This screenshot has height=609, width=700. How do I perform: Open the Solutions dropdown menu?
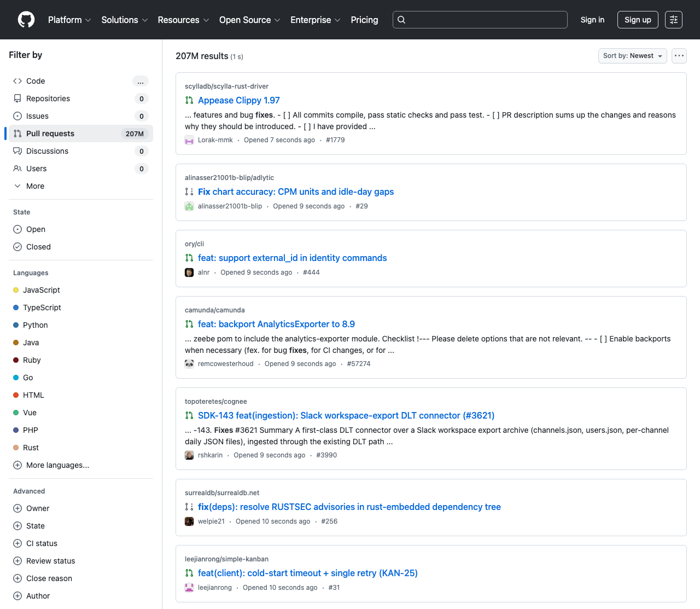[x=125, y=20]
